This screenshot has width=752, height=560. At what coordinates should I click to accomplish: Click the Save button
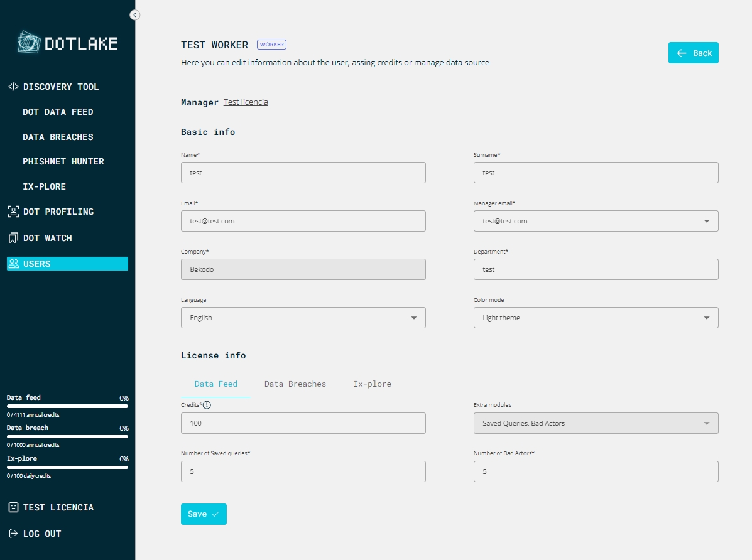pyautogui.click(x=204, y=514)
